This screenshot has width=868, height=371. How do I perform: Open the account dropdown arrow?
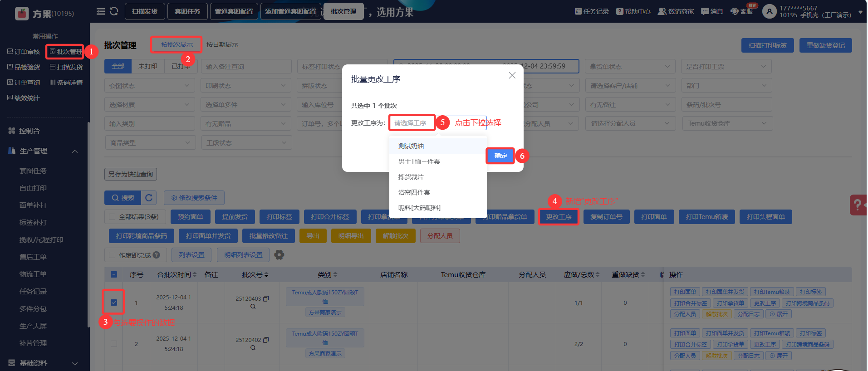861,12
